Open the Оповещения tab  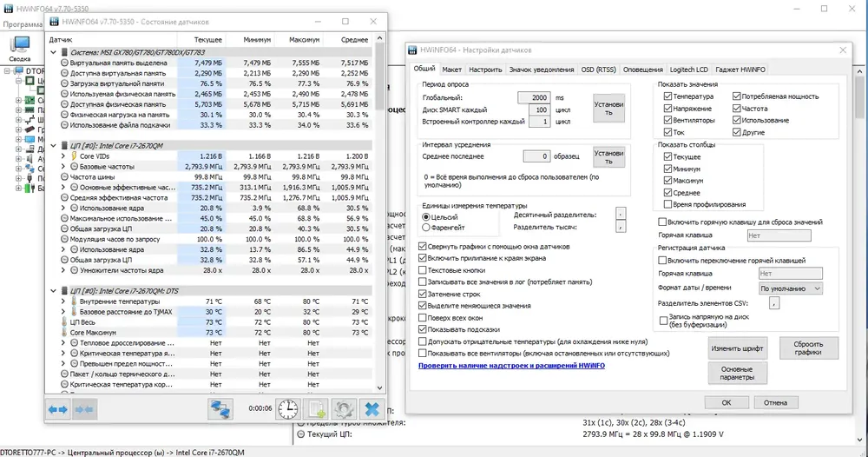click(x=642, y=70)
